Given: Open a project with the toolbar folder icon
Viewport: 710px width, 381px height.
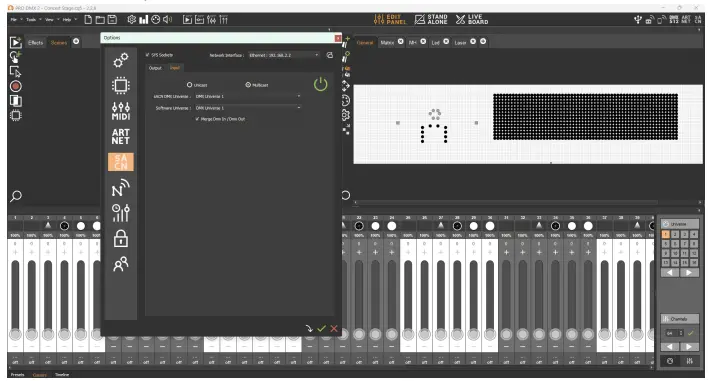Looking at the screenshot, I should point(100,19).
